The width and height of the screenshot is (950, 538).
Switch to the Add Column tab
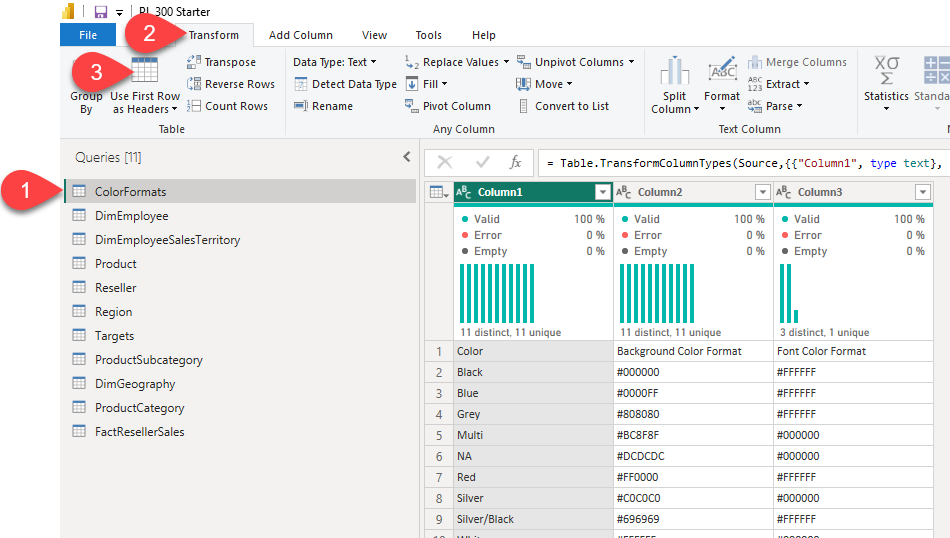[300, 35]
